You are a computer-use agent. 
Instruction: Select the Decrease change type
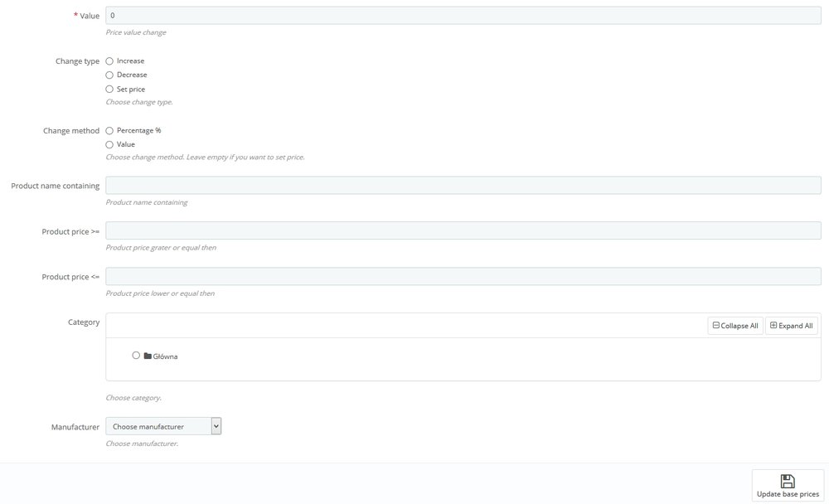109,74
